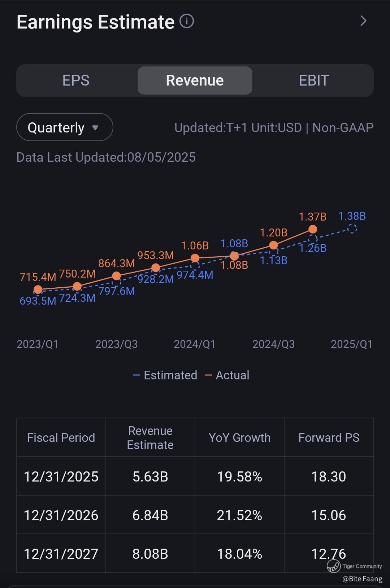Open Earnings Estimate details via right chevron
Image resolution: width=390 pixels, height=588 pixels.
point(363,21)
